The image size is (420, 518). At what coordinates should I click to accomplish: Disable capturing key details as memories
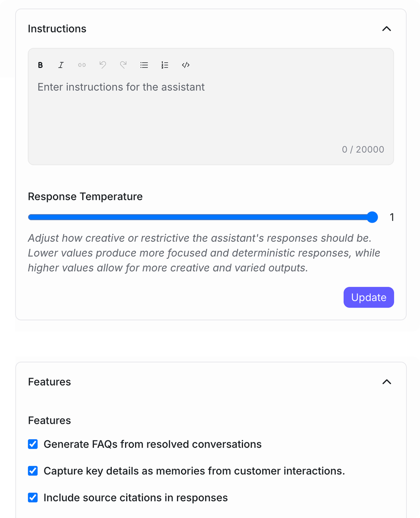click(33, 471)
